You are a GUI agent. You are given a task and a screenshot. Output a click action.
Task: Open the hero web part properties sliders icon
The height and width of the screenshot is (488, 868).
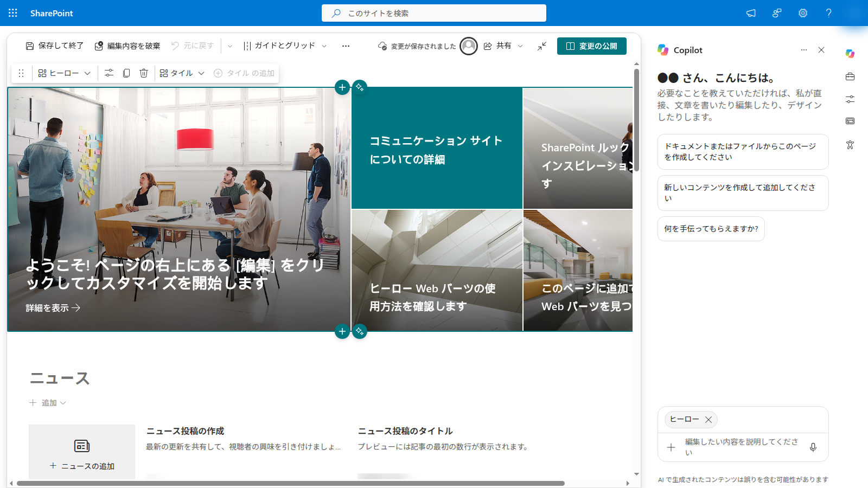point(109,73)
